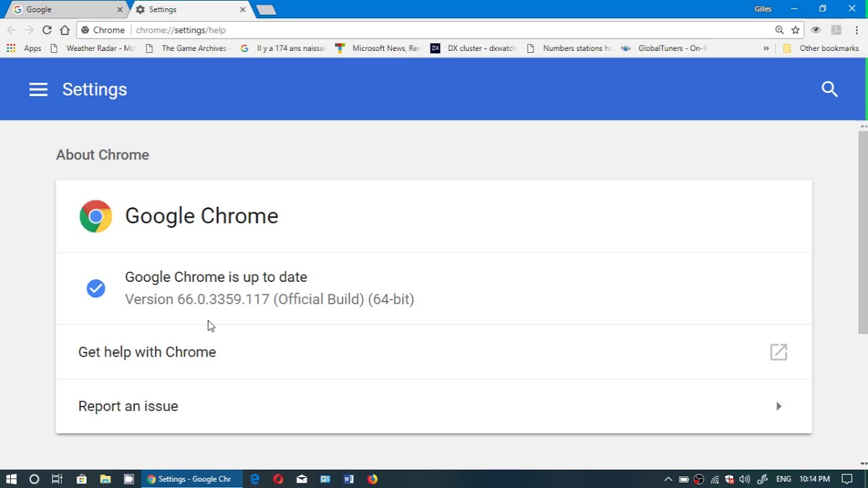Image resolution: width=868 pixels, height=488 pixels.
Task: Click the About Chrome heading
Action: pyautogui.click(x=102, y=155)
